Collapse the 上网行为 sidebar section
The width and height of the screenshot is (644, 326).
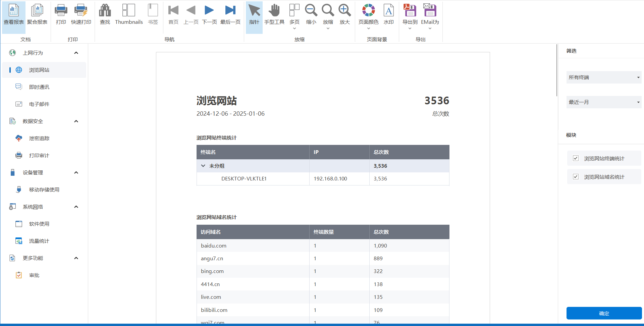(x=76, y=53)
